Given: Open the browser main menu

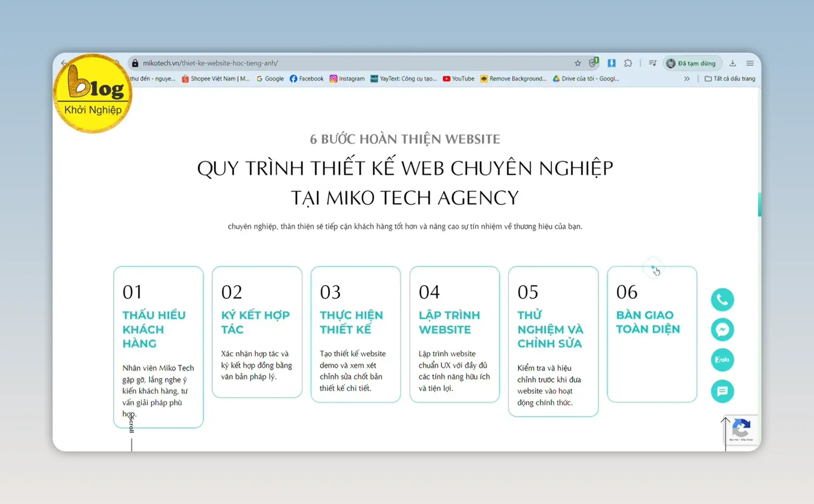Looking at the screenshot, I should 750,63.
